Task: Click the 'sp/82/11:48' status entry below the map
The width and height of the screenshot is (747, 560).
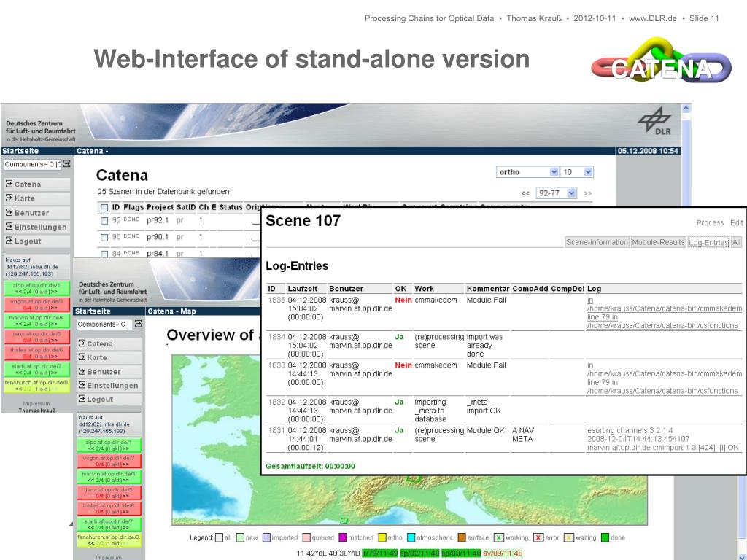Action: [419, 553]
